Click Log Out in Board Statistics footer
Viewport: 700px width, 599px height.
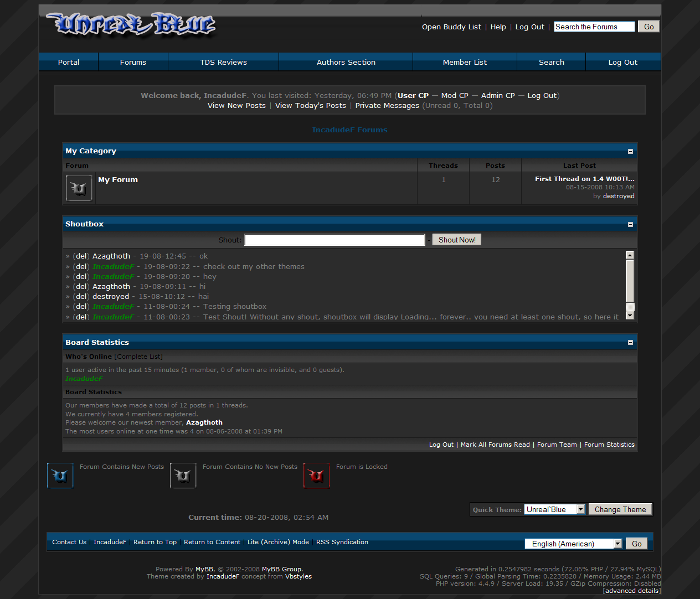[x=441, y=445]
